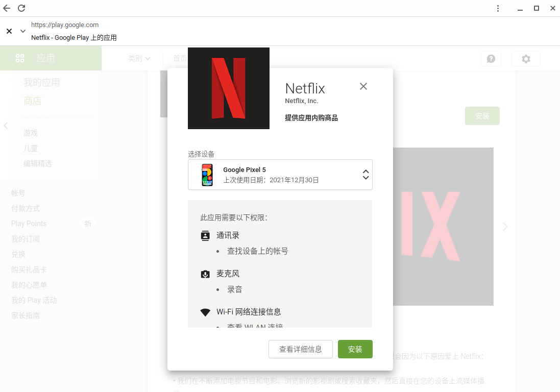Open the help question mark icon

click(x=491, y=59)
